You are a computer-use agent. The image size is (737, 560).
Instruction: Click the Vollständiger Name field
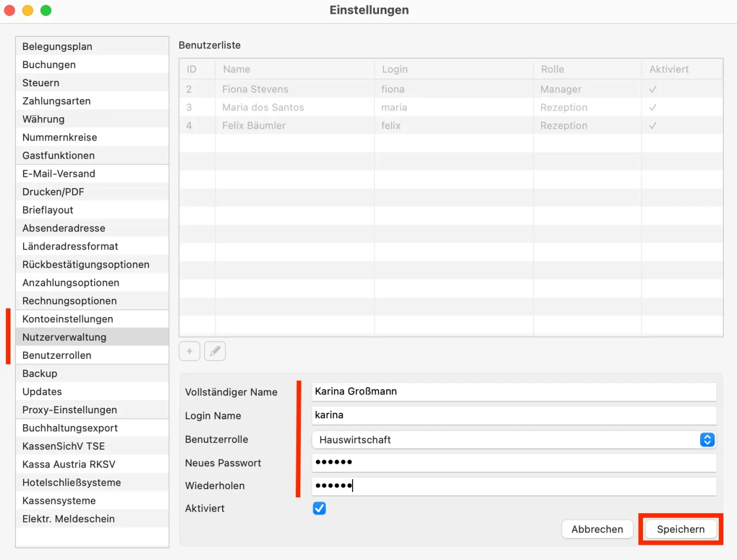click(x=514, y=391)
